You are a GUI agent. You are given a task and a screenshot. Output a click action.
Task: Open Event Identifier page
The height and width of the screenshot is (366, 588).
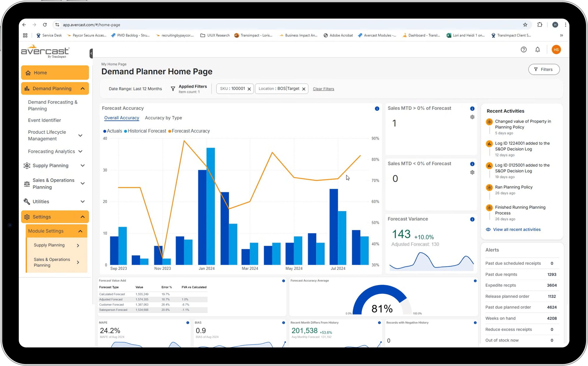[44, 120]
